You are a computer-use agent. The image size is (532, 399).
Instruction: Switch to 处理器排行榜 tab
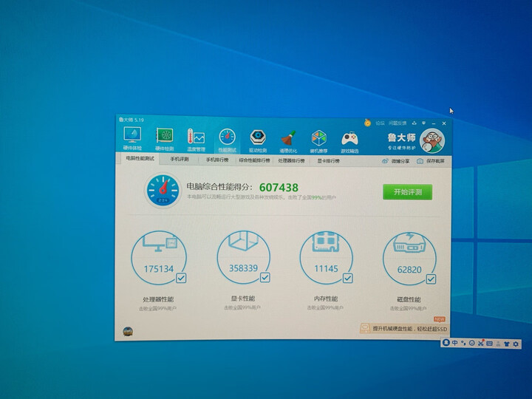[x=291, y=160]
